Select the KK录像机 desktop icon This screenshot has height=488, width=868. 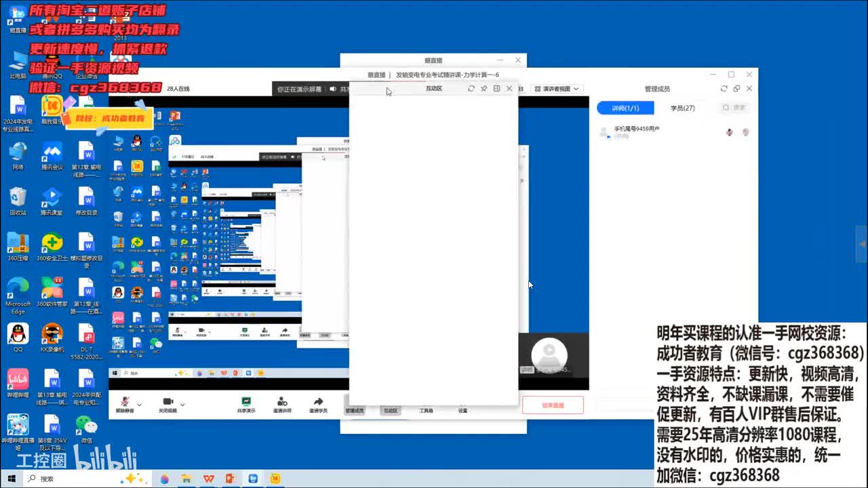(x=52, y=338)
